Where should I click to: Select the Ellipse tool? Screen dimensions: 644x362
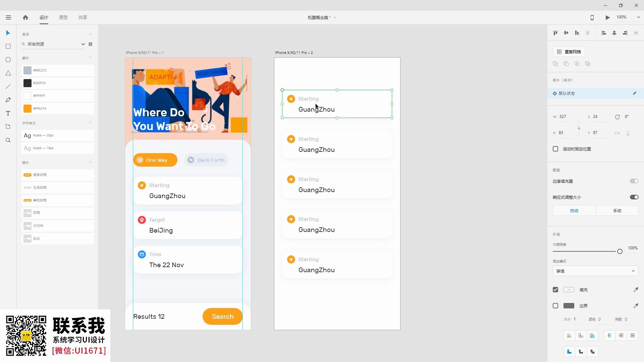(8, 60)
